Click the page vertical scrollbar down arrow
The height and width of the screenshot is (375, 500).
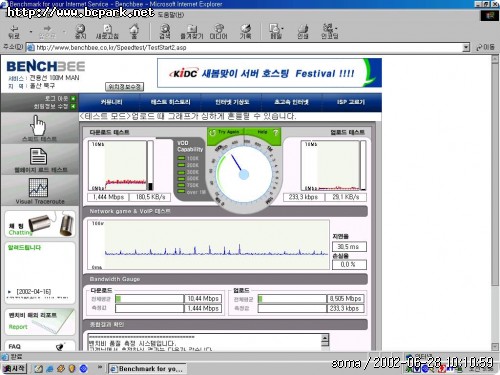(x=495, y=346)
